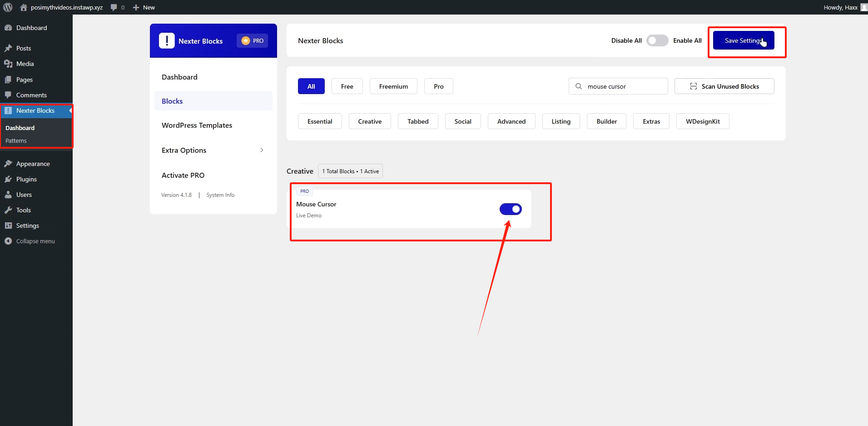Switch to the Pro blocks filter tab
This screenshot has width=868, height=426.
438,86
